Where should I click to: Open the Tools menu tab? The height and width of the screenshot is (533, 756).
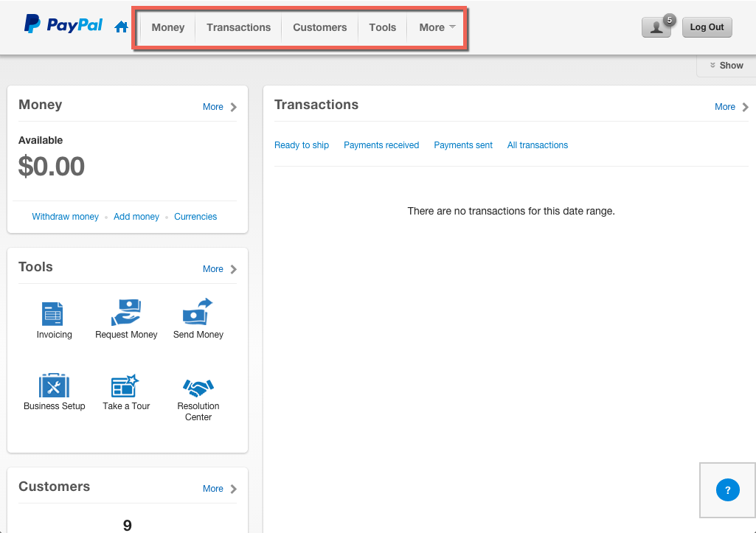click(382, 27)
